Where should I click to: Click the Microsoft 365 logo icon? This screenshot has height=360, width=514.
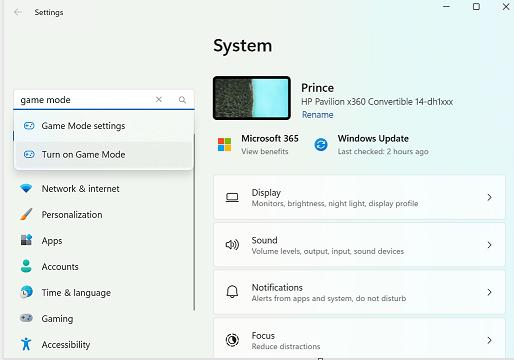(x=224, y=145)
